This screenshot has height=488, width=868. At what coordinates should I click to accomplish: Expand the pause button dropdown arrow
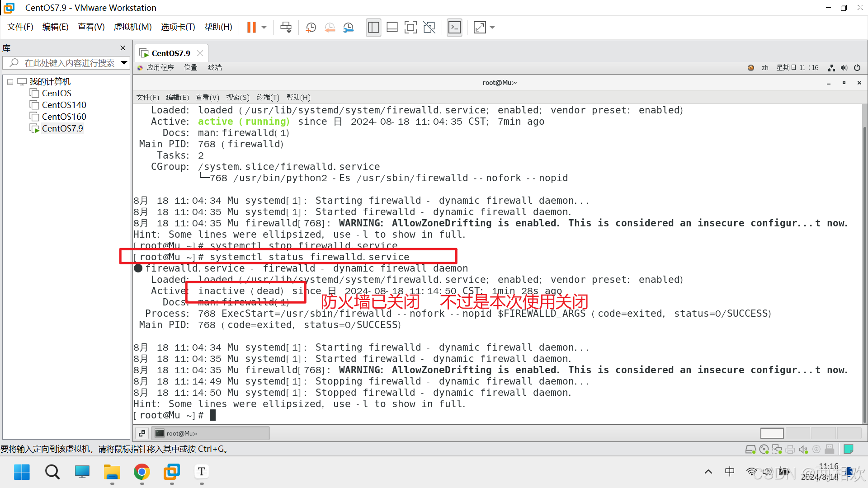click(264, 28)
